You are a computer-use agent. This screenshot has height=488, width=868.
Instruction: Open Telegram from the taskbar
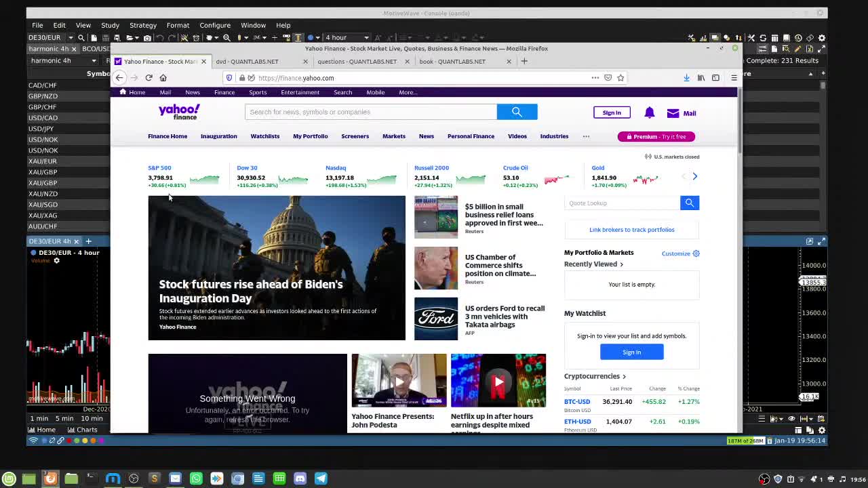pos(321,479)
